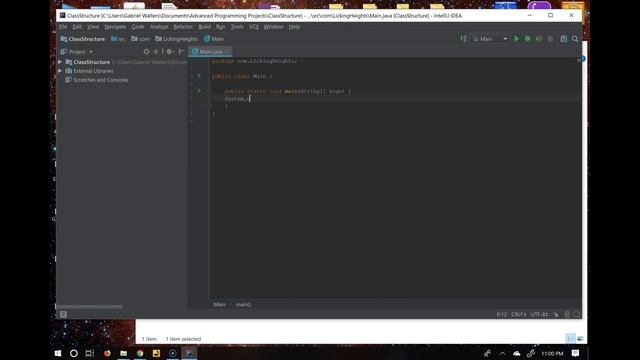The width and height of the screenshot is (640, 360).
Task: Open Cortana search circle on taskbar
Action: coord(73,353)
